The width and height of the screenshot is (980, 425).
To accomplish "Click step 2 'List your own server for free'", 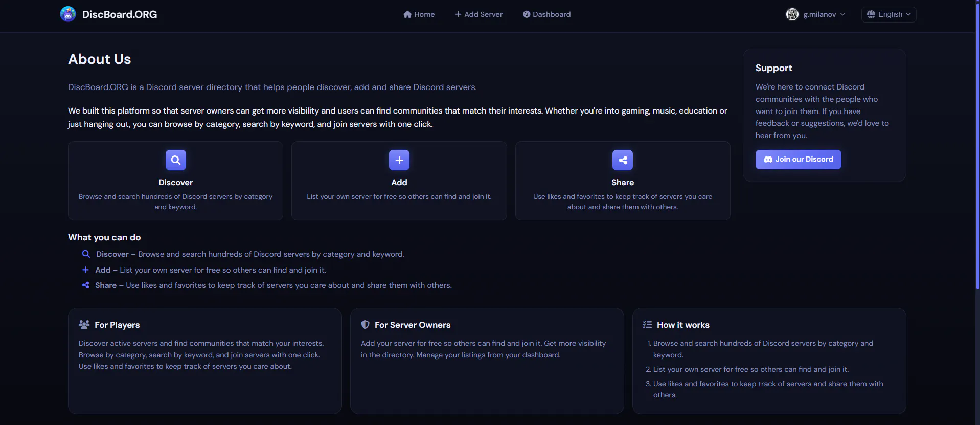I will coord(750,369).
